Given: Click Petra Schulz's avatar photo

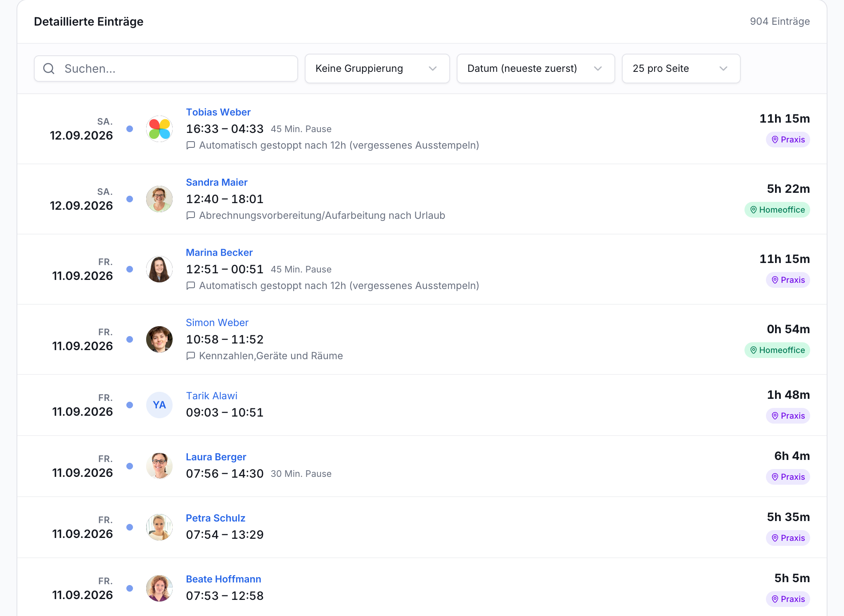Looking at the screenshot, I should pos(159,527).
